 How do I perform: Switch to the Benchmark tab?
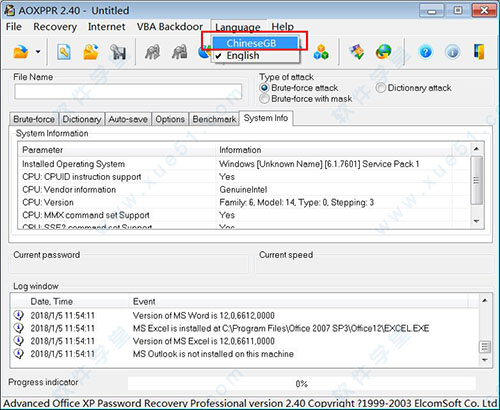214,119
